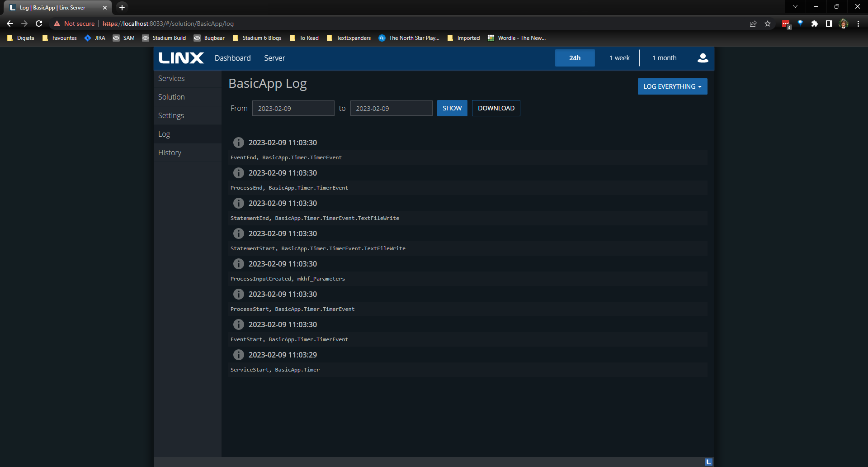Click info icon for ProcessEnd log entry

(x=239, y=173)
